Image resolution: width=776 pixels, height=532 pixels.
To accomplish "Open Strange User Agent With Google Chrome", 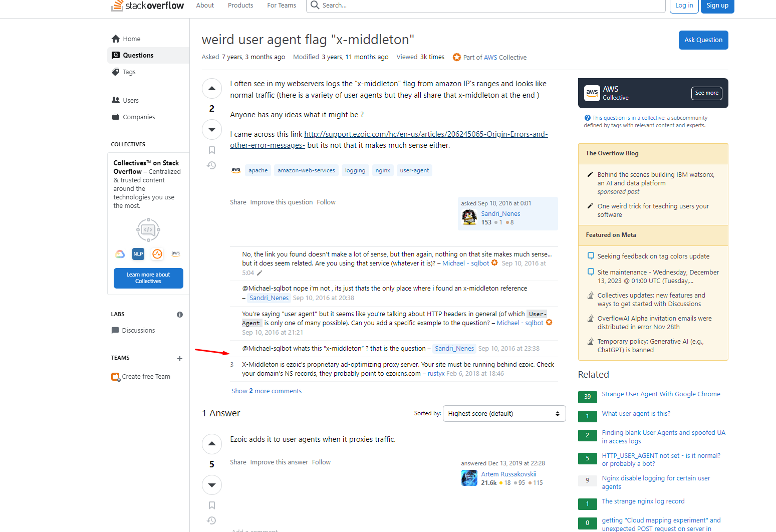I will (x=661, y=394).
